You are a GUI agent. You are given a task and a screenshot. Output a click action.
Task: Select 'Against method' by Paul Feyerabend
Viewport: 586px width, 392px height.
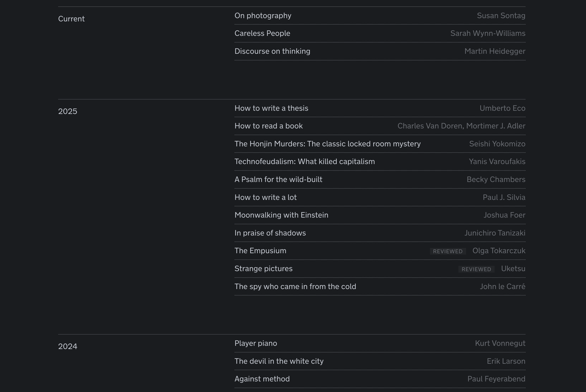262,379
